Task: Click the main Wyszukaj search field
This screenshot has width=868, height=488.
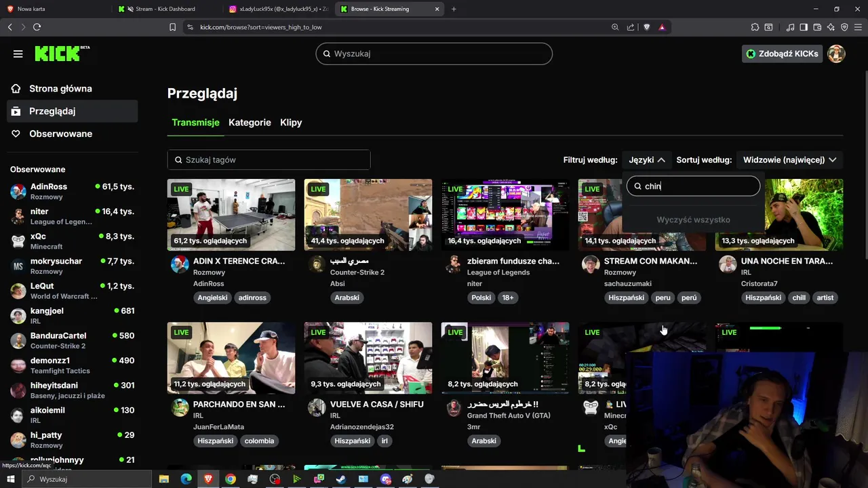Action: (434, 54)
